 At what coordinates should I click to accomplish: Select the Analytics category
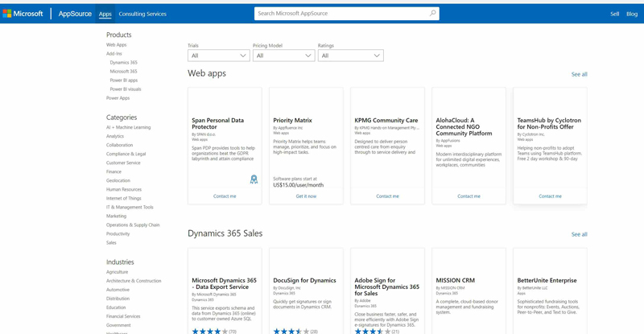click(x=115, y=136)
